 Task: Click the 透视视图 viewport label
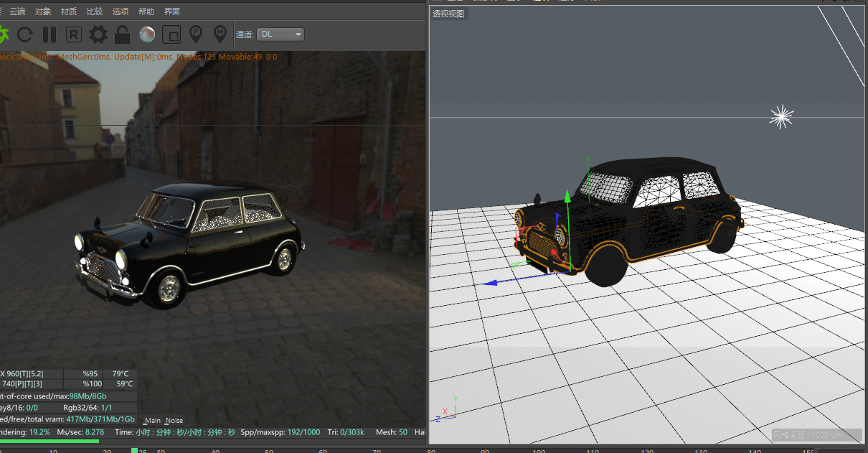point(448,14)
